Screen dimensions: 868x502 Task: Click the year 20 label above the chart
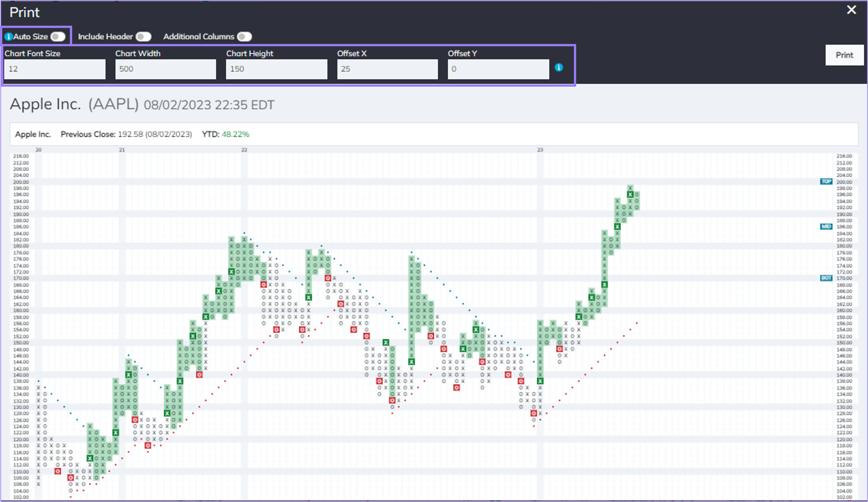(39, 150)
